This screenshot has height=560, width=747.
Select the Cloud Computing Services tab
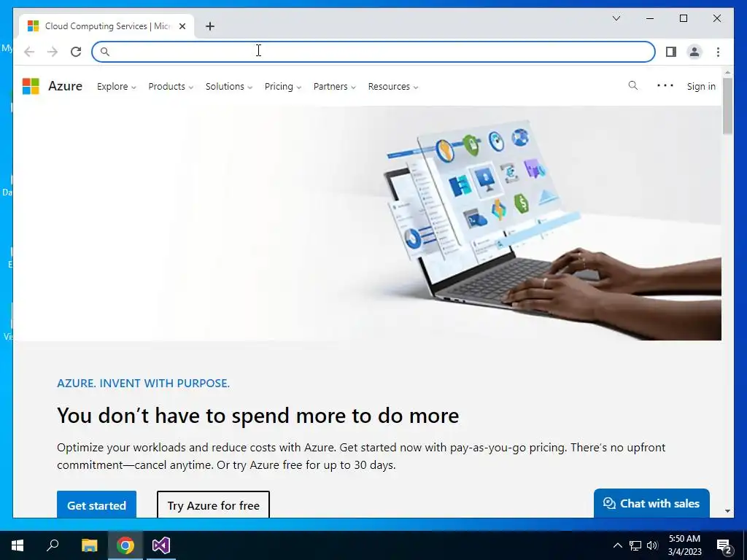[x=107, y=26]
